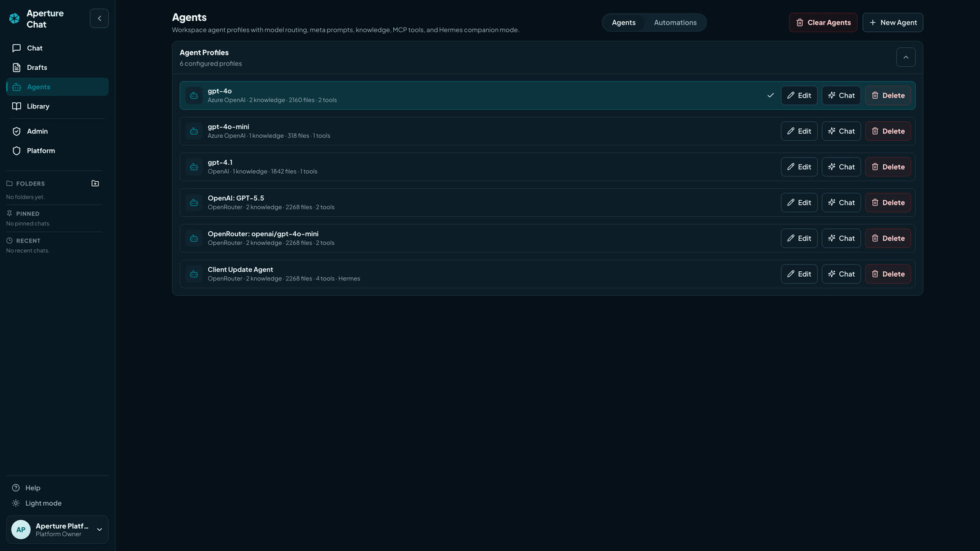Edit the OpenRouter: openai/gpt-4o-mini agent
Image resolution: width=980 pixels, height=551 pixels.
tap(799, 238)
